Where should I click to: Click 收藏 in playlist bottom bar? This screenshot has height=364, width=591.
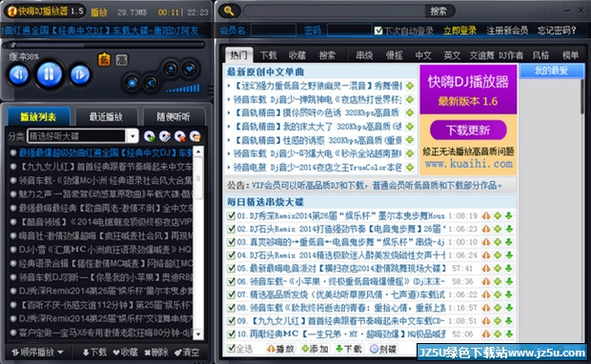point(126,353)
